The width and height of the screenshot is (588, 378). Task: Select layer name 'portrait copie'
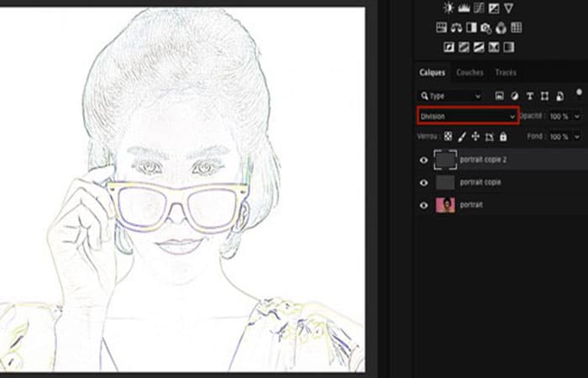(x=480, y=182)
